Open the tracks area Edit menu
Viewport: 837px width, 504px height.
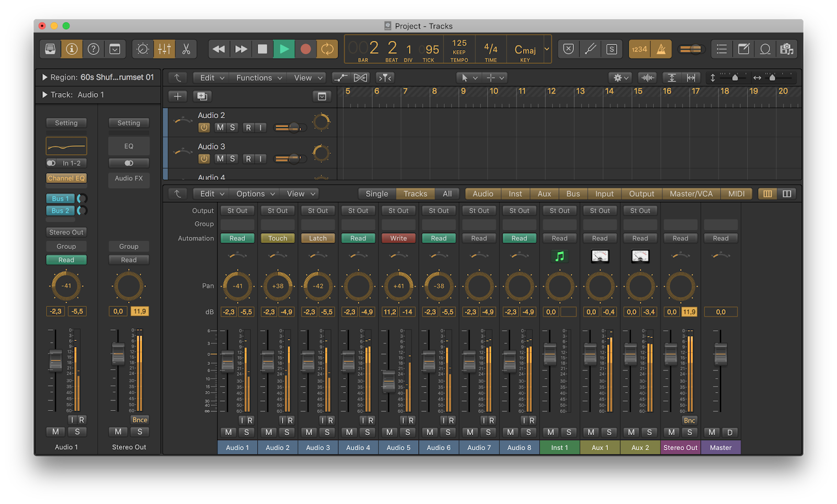212,78
